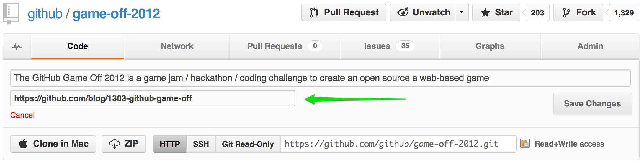Click the Pull Request button
Image resolution: width=644 pixels, height=164 pixels.
coord(344,13)
